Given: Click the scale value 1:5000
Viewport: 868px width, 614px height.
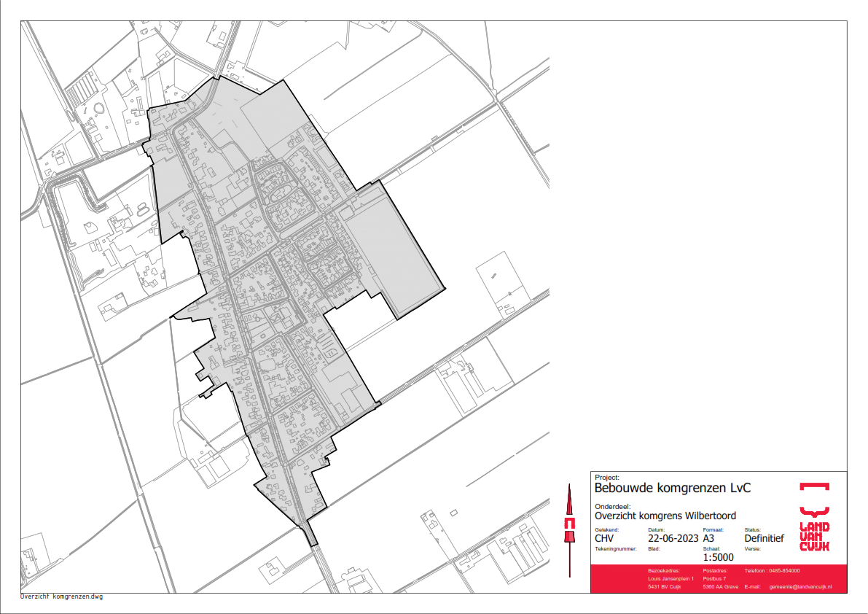Looking at the screenshot, I should [718, 557].
